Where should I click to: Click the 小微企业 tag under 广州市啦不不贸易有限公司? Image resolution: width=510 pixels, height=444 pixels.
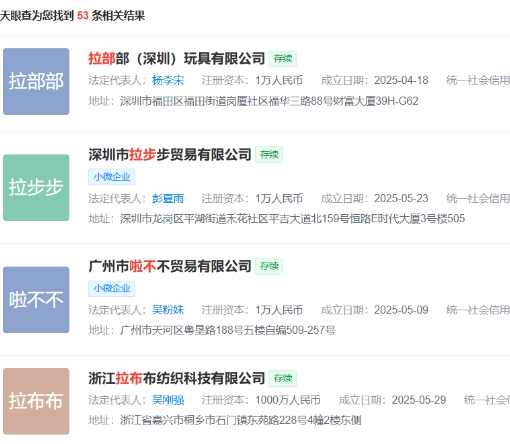tap(112, 288)
